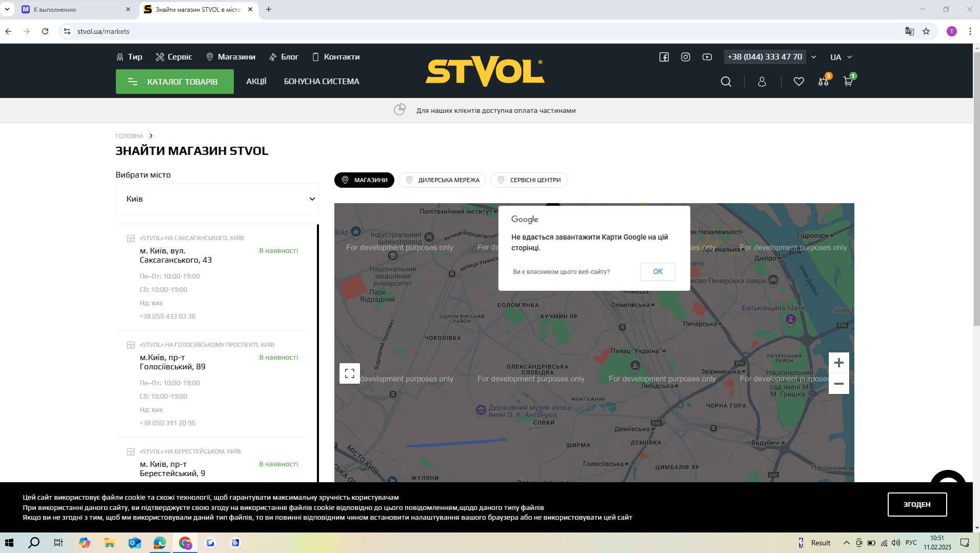
Task: Open the YouTube social link icon
Action: tap(707, 57)
